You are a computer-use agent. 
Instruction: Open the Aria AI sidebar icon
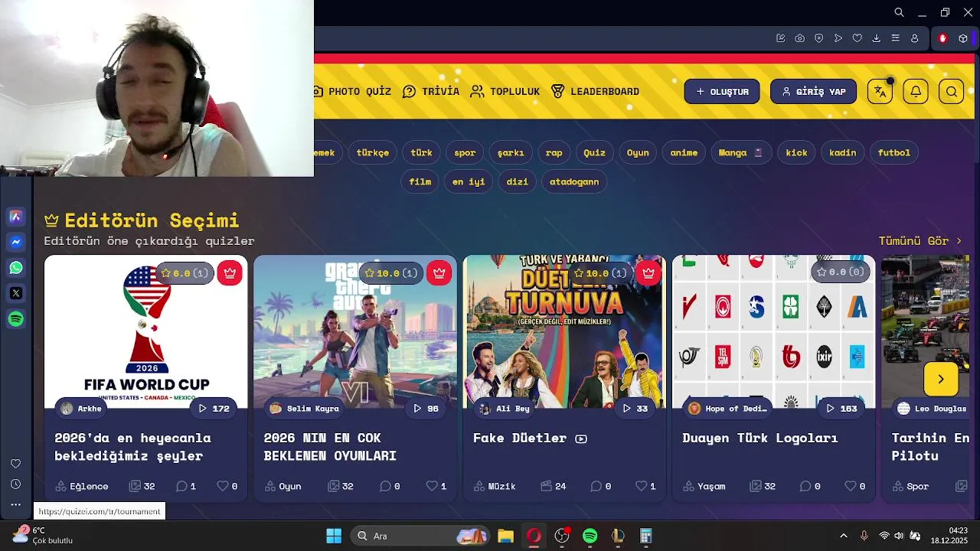[x=16, y=217]
